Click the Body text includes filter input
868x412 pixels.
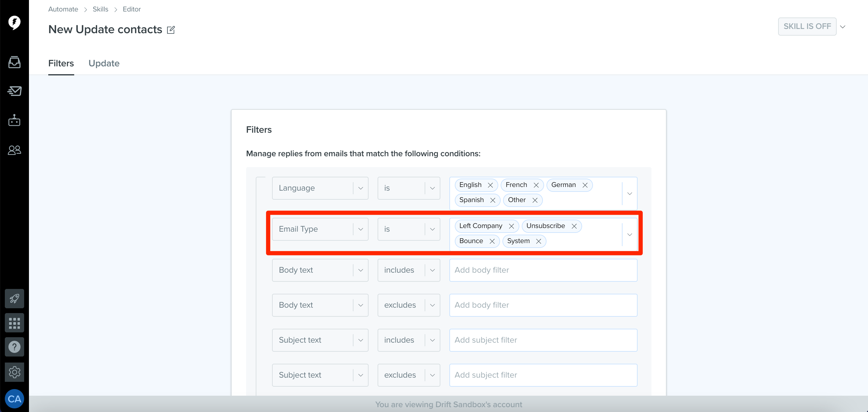click(543, 271)
